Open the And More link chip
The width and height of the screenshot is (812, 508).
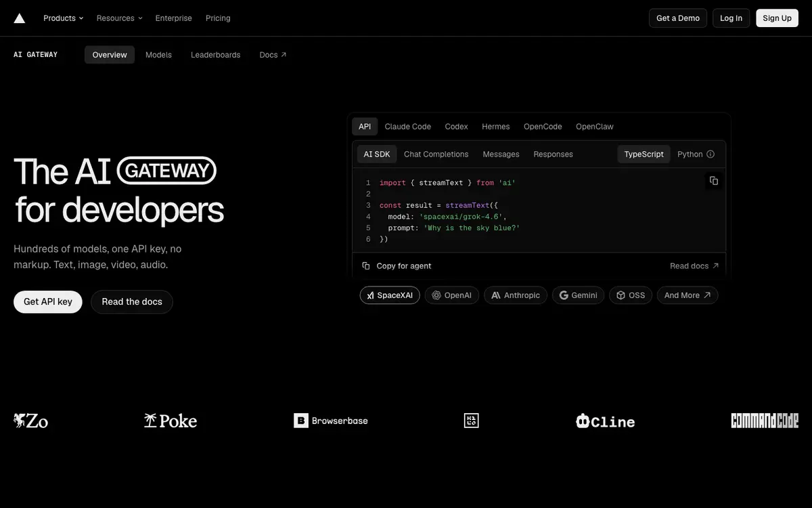click(687, 295)
